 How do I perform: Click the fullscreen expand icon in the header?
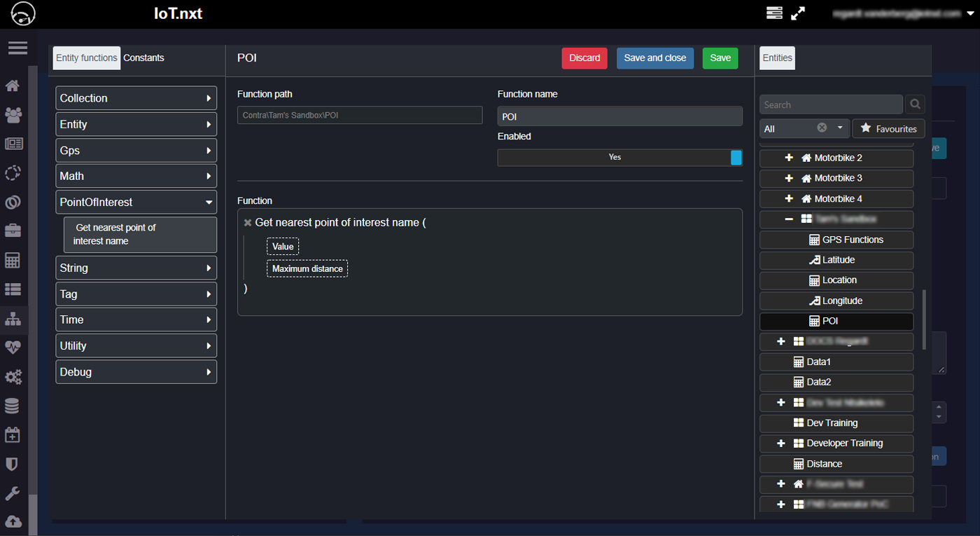[x=798, y=13]
